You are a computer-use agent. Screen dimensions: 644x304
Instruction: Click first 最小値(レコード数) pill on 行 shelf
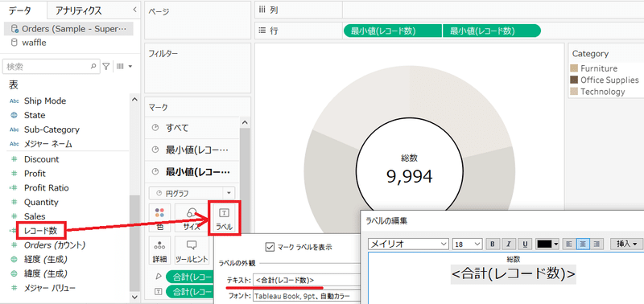click(392, 31)
